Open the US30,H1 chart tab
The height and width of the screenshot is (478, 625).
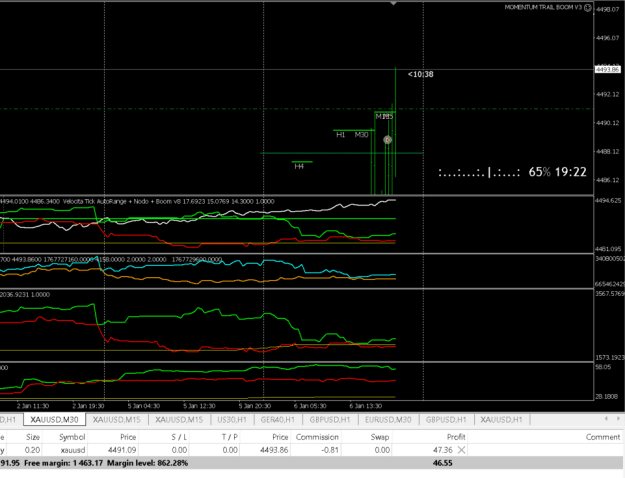point(232,419)
